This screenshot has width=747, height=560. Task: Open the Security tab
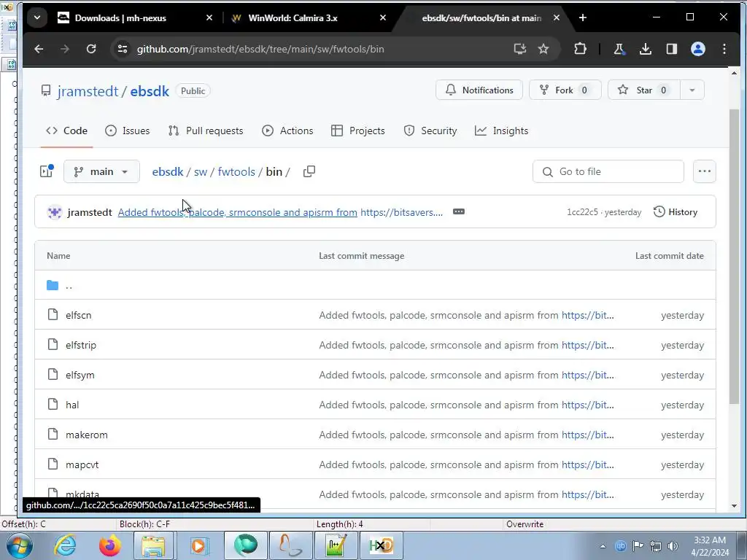pos(430,131)
